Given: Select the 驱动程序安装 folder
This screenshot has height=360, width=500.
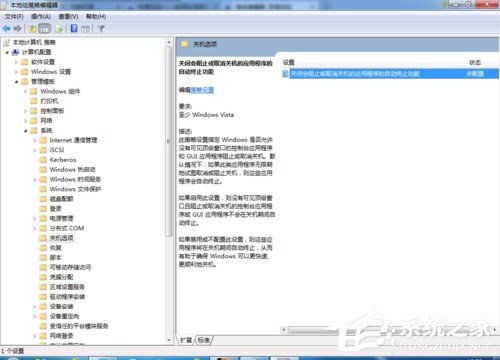Looking at the screenshot, I should (x=67, y=297).
